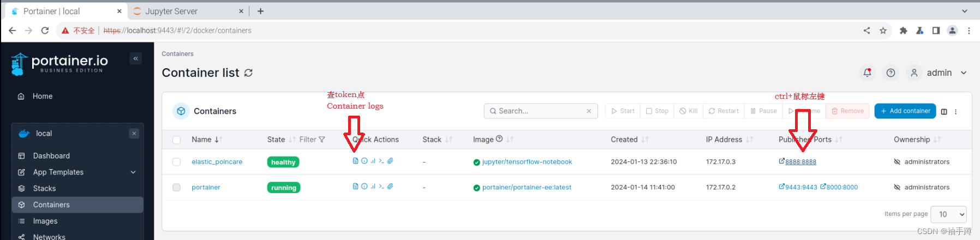Image resolution: width=980 pixels, height=240 pixels.
Task: View stats for elastic_poincare container
Action: click(x=373, y=161)
